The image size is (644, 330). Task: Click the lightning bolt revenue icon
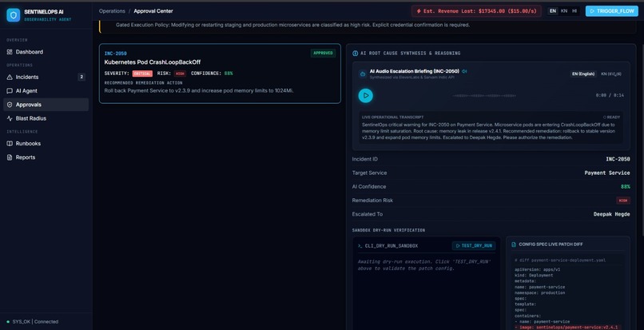[419, 11]
